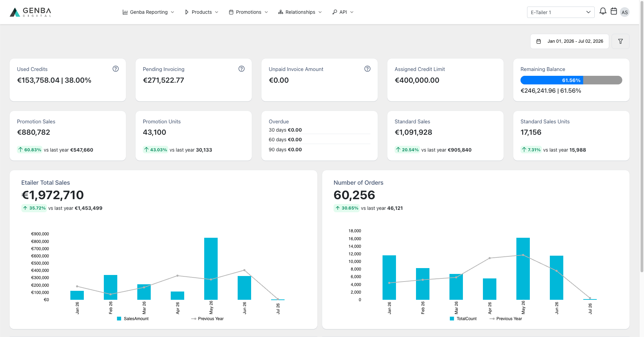Toggle SalesAmount legend in sales chart
The image size is (644, 337).
tap(133, 319)
